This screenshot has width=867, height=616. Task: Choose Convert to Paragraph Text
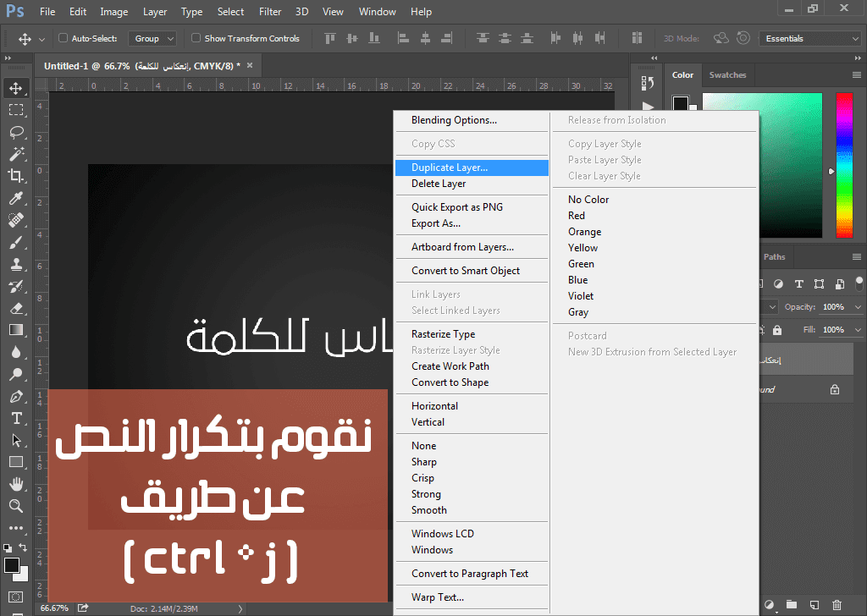pyautogui.click(x=472, y=574)
